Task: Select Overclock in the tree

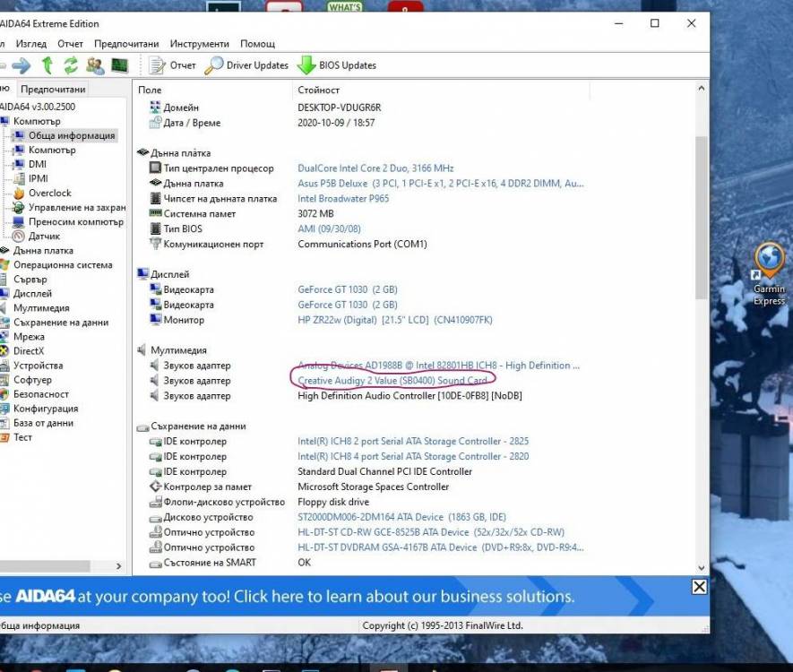Action: (50, 194)
